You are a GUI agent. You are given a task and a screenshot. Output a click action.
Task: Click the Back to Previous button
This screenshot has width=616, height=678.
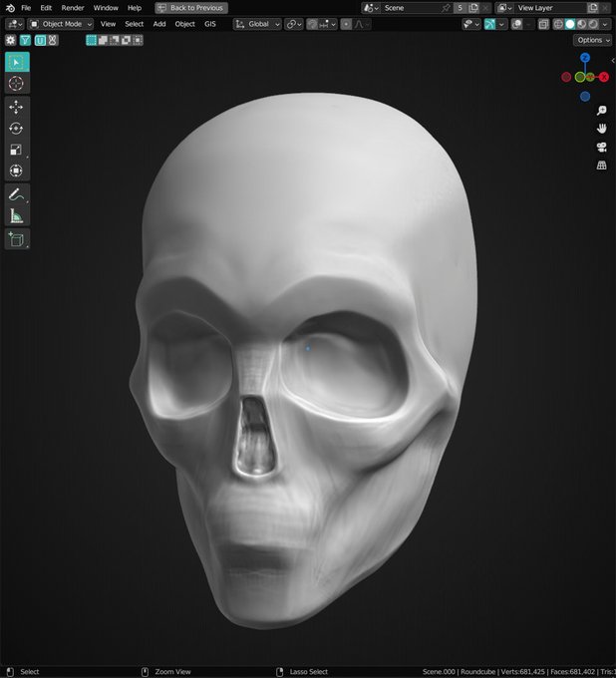coord(191,8)
